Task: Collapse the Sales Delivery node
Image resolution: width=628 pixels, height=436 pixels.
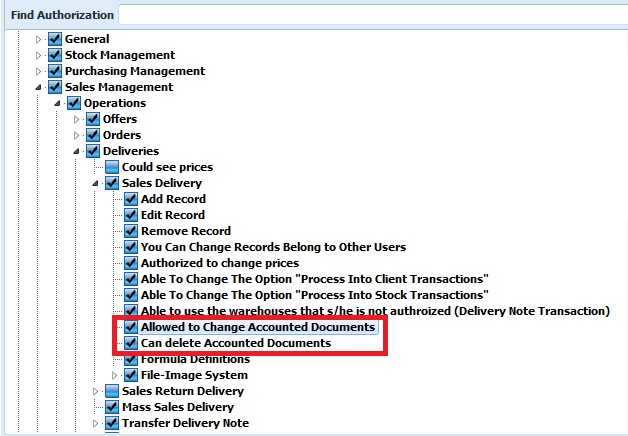Action: click(95, 183)
